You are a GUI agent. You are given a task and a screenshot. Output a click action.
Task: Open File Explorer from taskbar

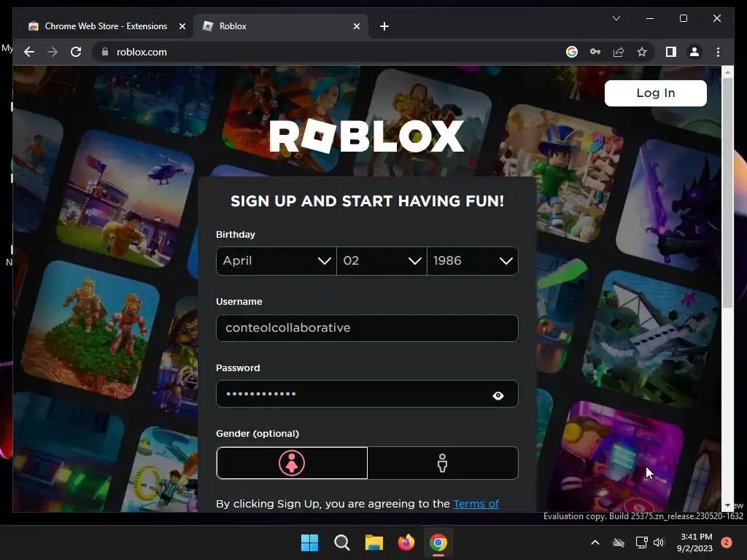(x=374, y=542)
